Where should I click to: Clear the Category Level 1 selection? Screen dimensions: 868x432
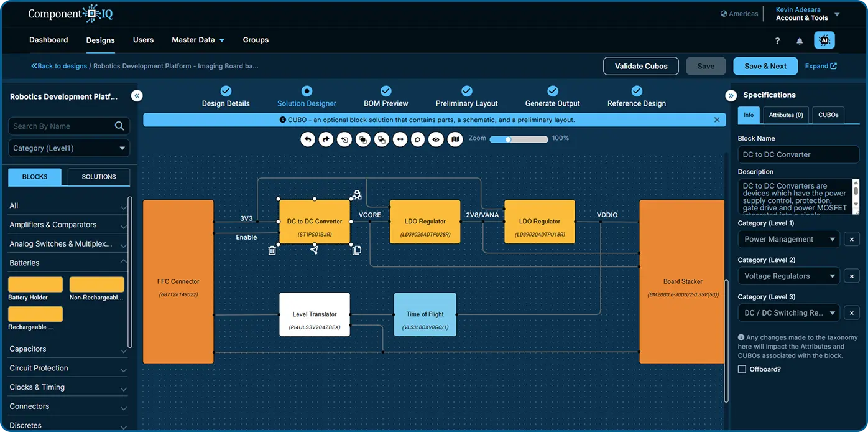tap(852, 239)
